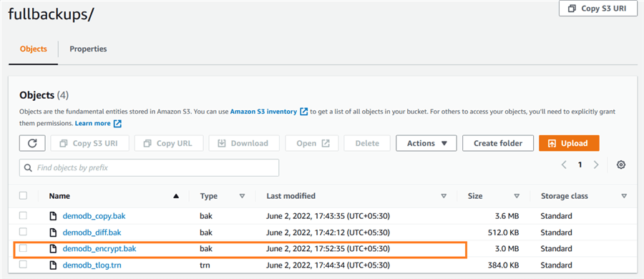
Task: Click the Name column header
Action: tap(59, 196)
